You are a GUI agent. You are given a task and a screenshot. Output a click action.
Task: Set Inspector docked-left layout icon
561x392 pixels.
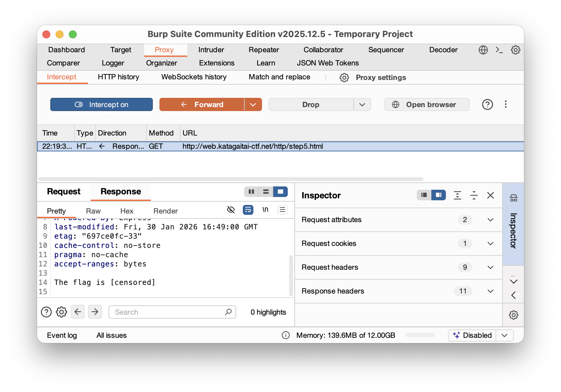coord(424,195)
